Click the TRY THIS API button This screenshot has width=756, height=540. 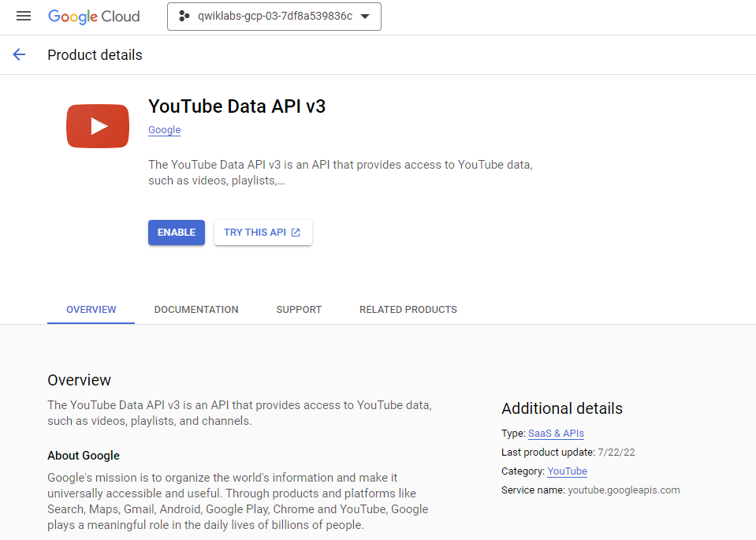click(x=263, y=233)
